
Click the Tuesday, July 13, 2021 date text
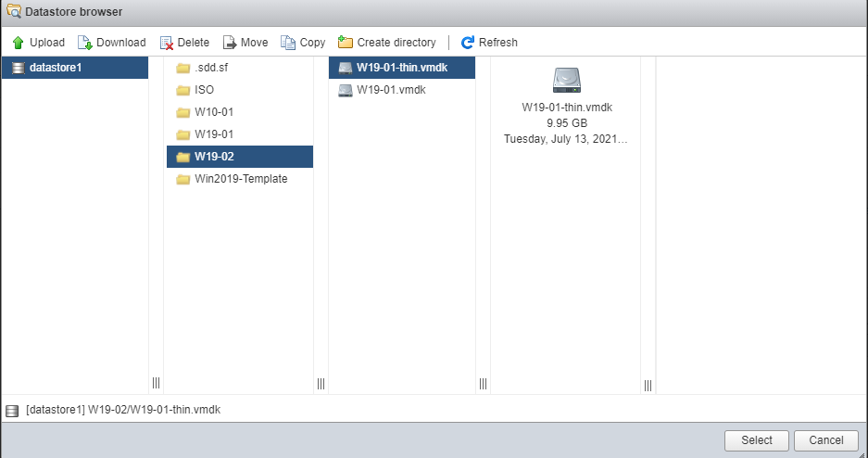566,139
